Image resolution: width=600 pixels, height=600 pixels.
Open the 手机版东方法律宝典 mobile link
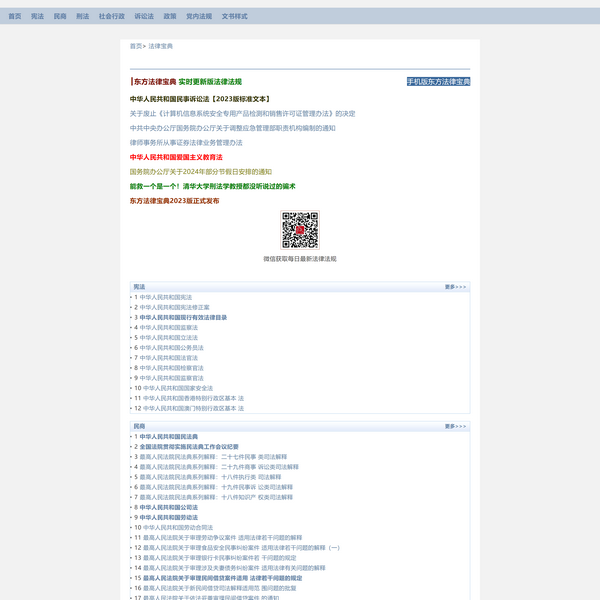(438, 82)
